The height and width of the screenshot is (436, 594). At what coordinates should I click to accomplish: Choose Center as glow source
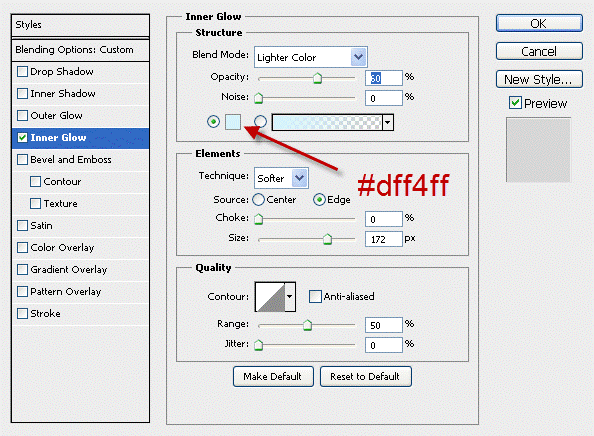(x=258, y=200)
